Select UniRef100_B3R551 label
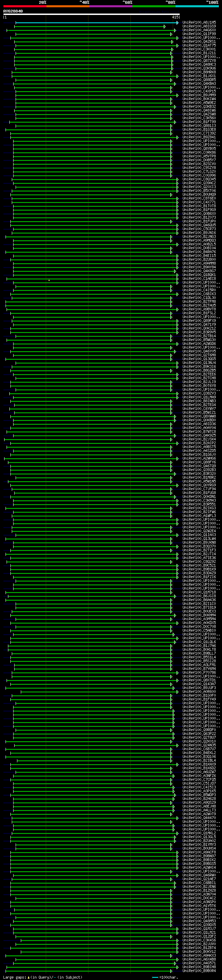The height and width of the screenshot is (980, 222). (199, 504)
